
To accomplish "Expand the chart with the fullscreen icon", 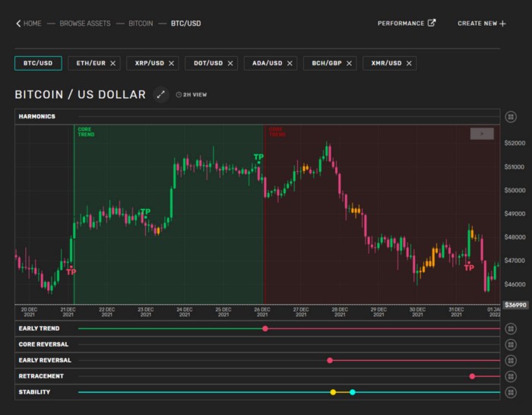I will click(161, 95).
